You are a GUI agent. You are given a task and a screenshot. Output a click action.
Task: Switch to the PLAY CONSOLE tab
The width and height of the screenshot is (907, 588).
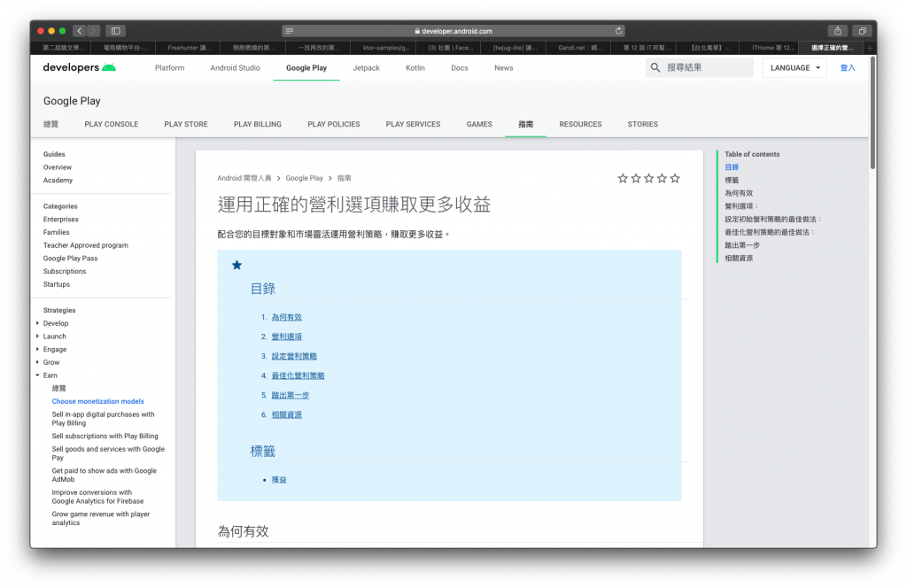click(x=111, y=124)
